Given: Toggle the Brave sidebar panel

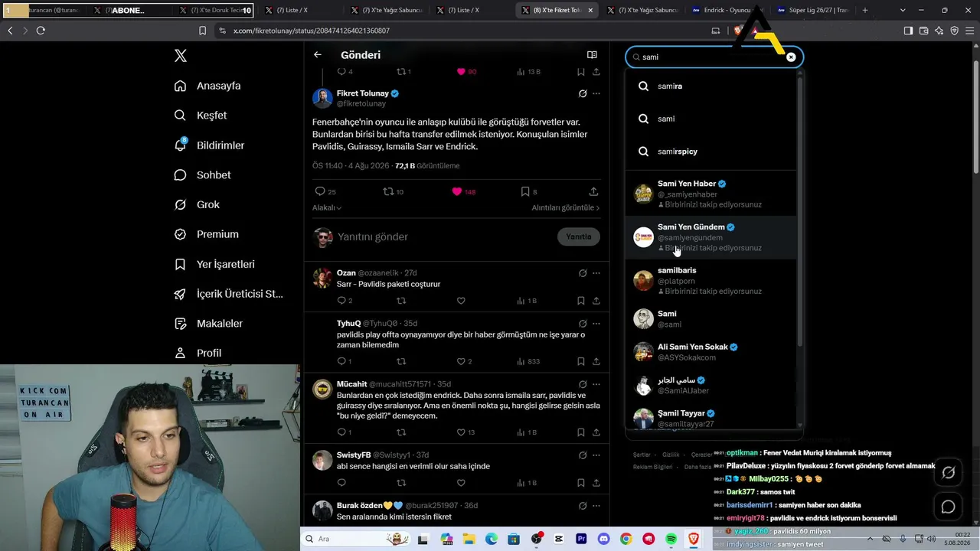Looking at the screenshot, I should click(908, 31).
